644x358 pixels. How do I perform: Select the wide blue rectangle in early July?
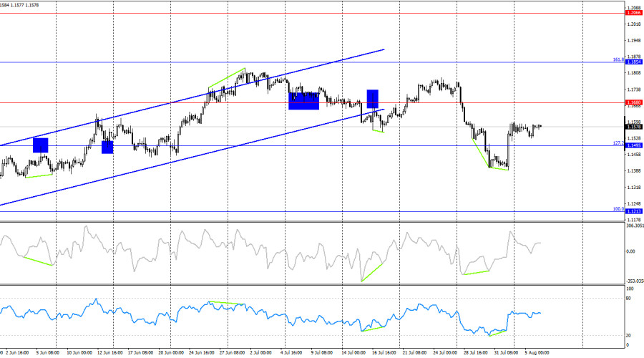[304, 101]
